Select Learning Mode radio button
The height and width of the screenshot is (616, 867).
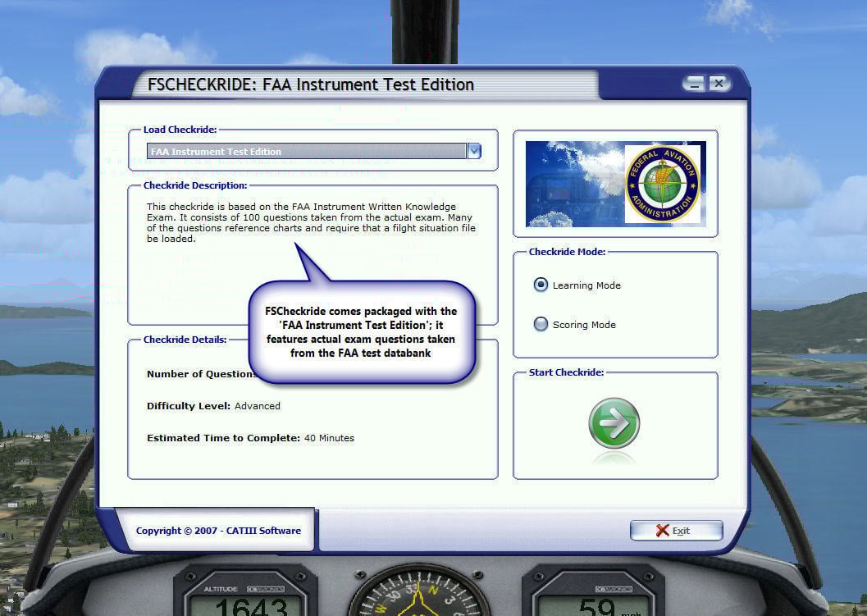[541, 285]
